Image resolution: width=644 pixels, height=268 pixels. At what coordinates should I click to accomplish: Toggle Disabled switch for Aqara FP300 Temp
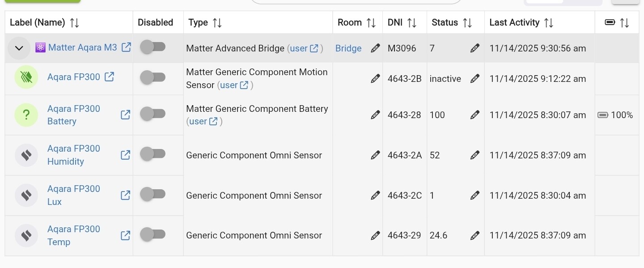pyautogui.click(x=153, y=234)
